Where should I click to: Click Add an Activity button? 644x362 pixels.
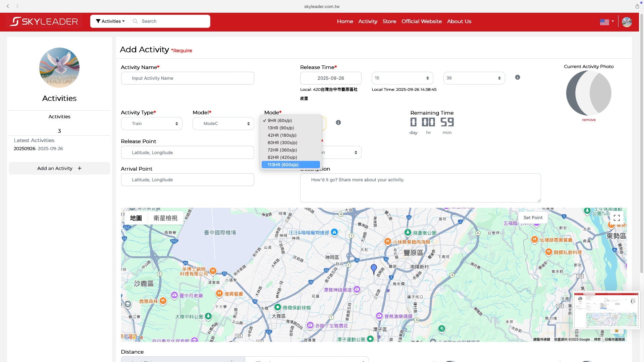click(x=59, y=168)
